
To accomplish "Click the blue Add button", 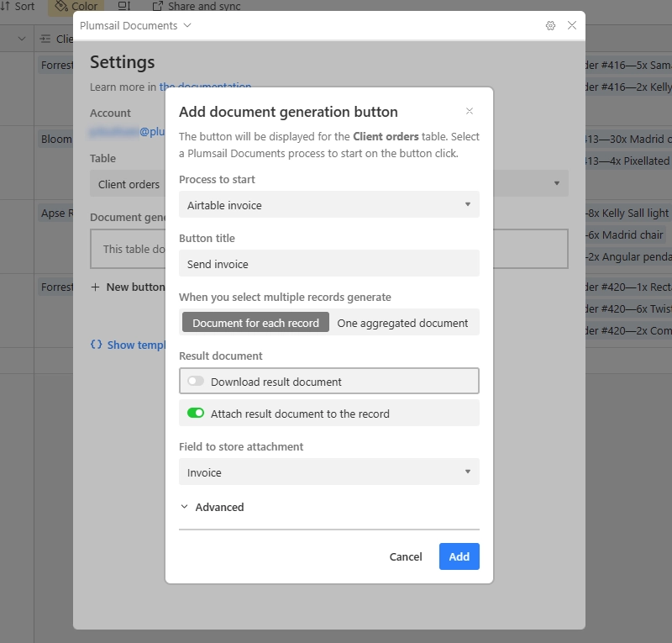I will click(x=459, y=556).
